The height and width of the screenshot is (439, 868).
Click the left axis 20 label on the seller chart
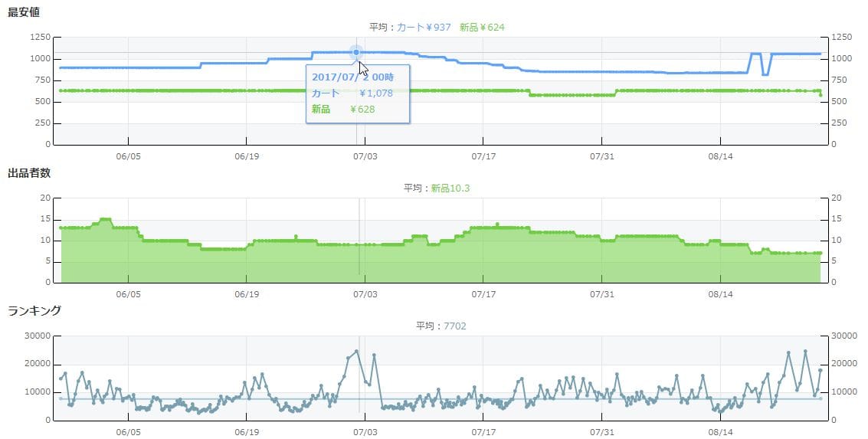point(44,198)
